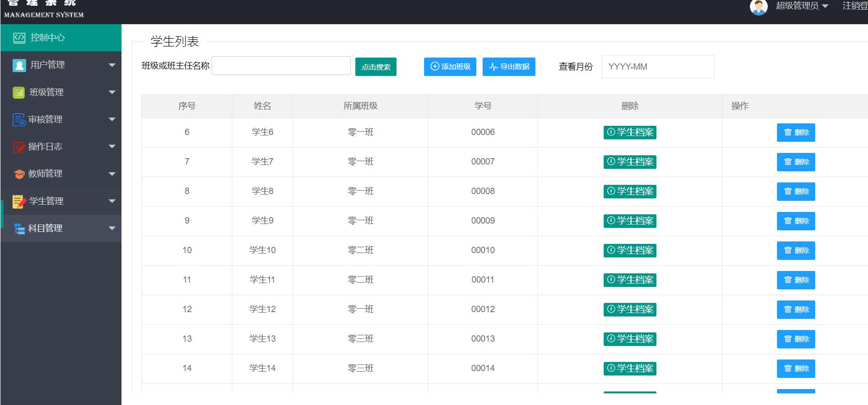Open 用户管理 menu label
The width and height of the screenshot is (868, 405).
[47, 65]
